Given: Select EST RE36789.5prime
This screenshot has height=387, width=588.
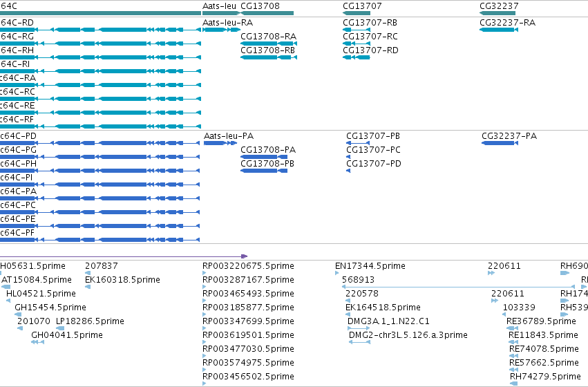Looking at the screenshot, I should 541,321.
